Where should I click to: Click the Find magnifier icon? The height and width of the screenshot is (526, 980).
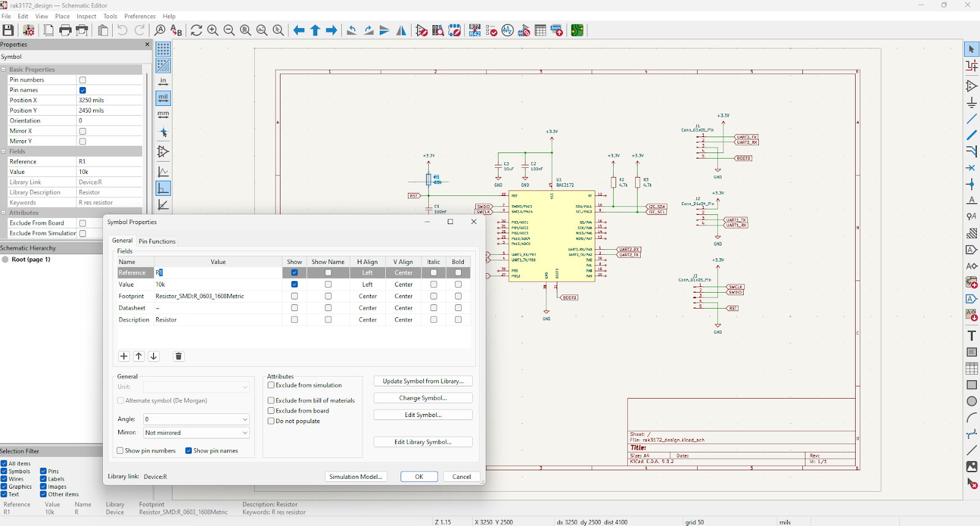160,30
